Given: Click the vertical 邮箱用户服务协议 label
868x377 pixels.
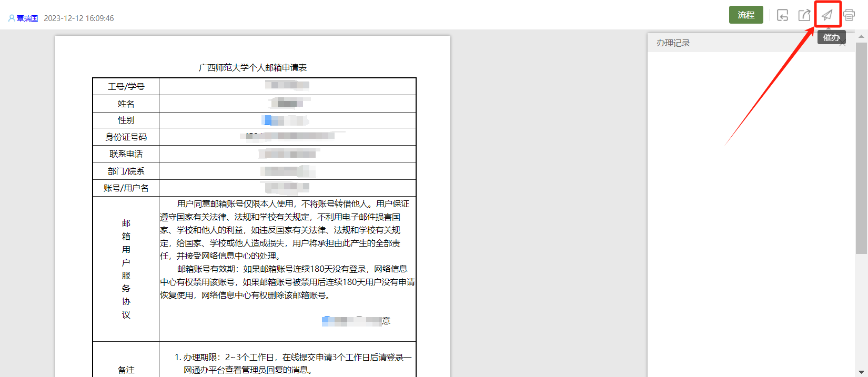Looking at the screenshot, I should (x=126, y=269).
